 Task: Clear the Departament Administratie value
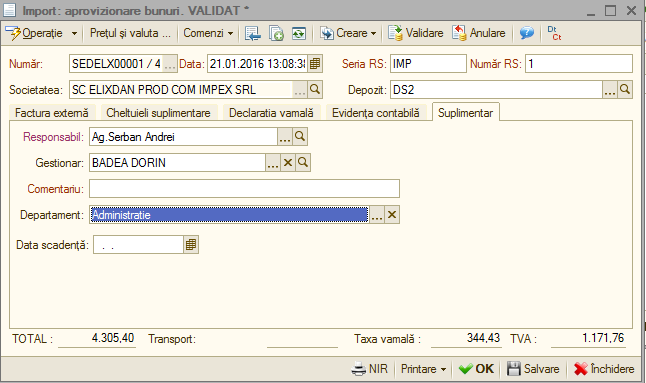[392, 215]
